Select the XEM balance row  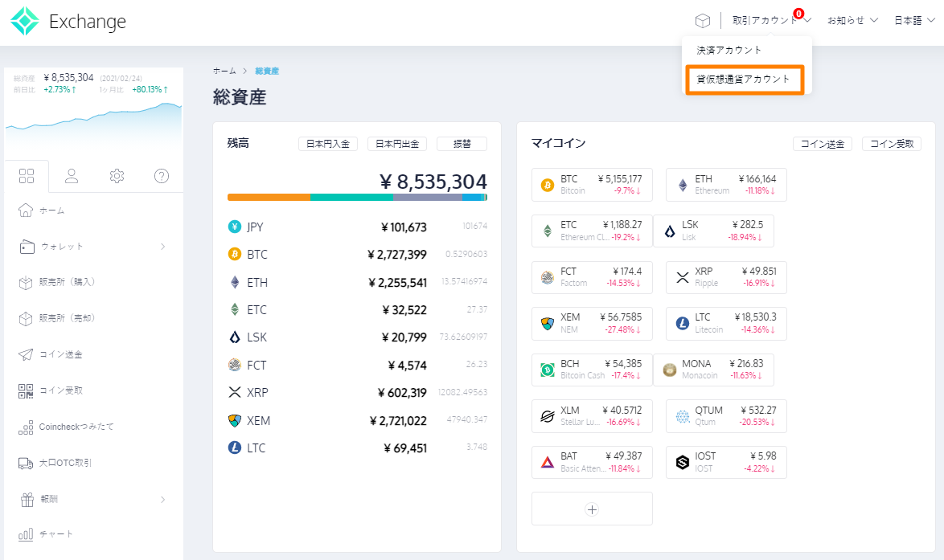(x=357, y=420)
